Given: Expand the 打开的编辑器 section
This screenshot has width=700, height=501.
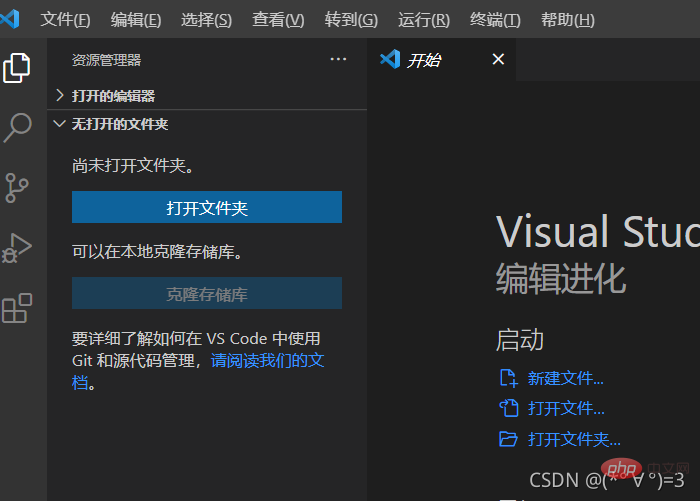Looking at the screenshot, I should coord(207,96).
